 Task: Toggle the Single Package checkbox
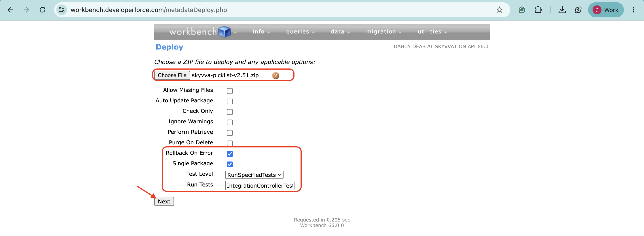coord(230,164)
